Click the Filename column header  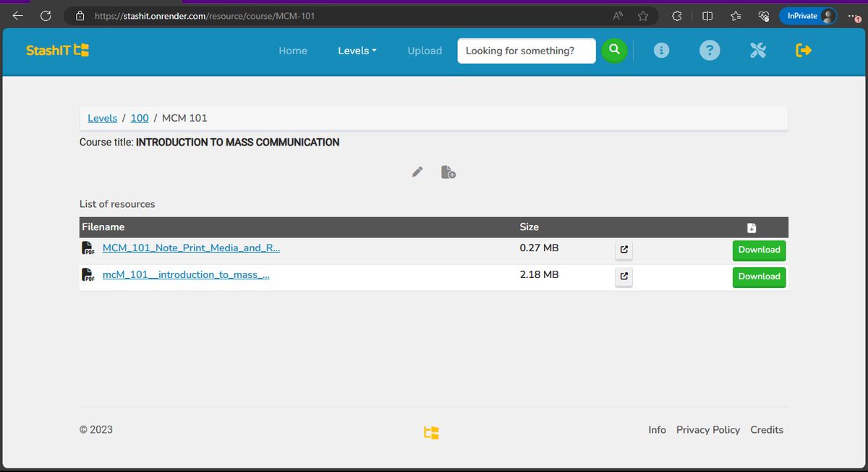coord(103,227)
